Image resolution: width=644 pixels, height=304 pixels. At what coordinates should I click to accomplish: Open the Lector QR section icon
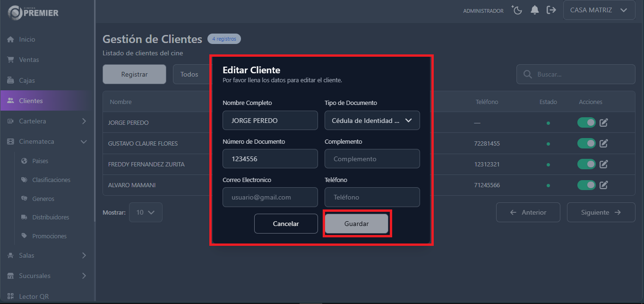pos(10,296)
